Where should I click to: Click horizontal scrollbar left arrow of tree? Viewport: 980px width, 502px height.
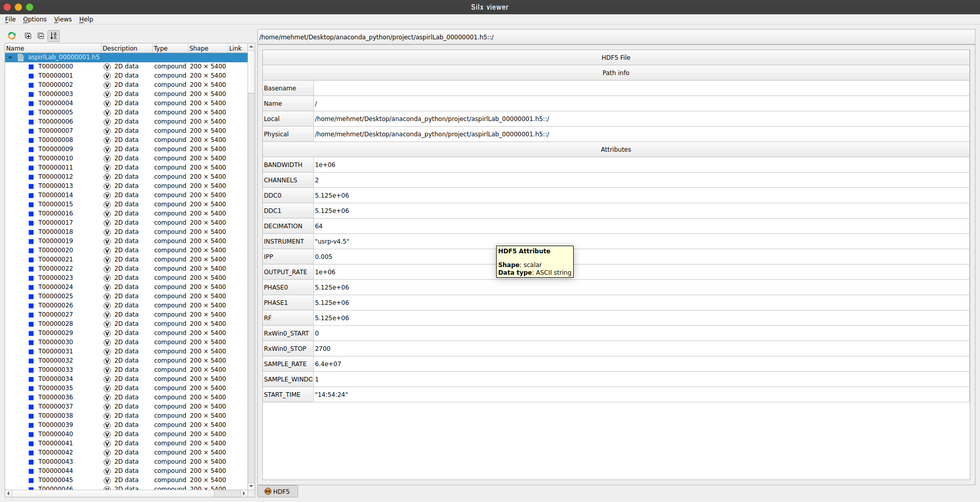point(9,493)
